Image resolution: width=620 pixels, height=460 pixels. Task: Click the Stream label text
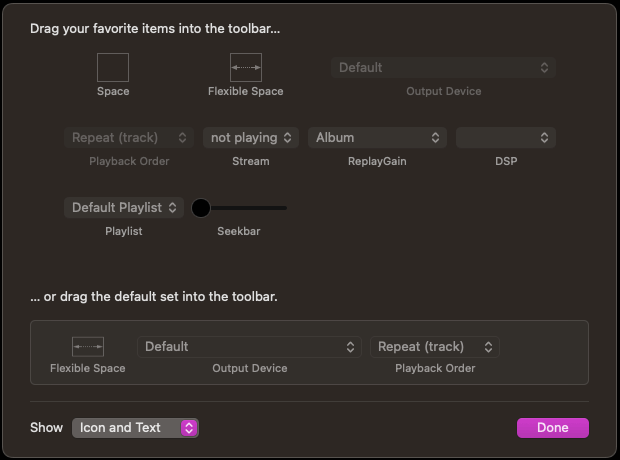point(250,161)
